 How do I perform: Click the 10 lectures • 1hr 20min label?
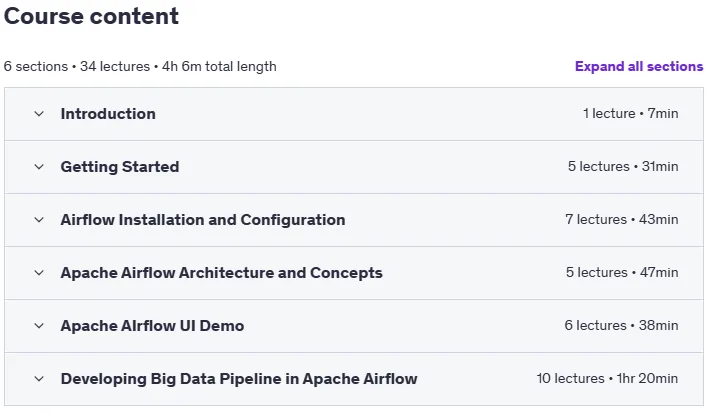coord(607,378)
